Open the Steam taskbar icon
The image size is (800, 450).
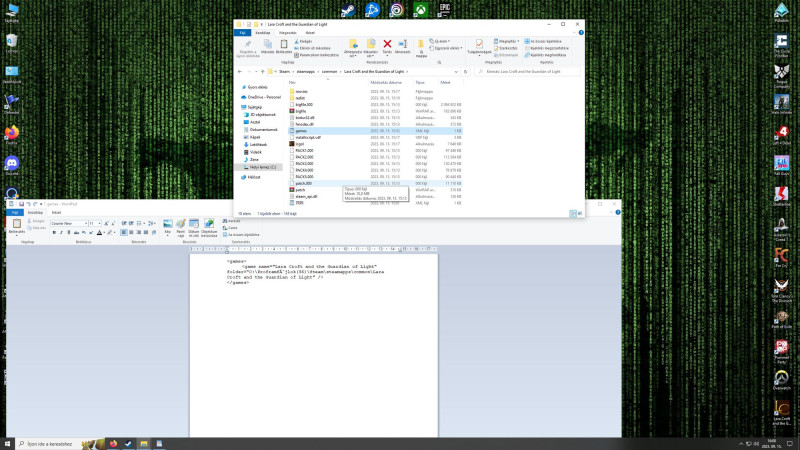[x=129, y=444]
